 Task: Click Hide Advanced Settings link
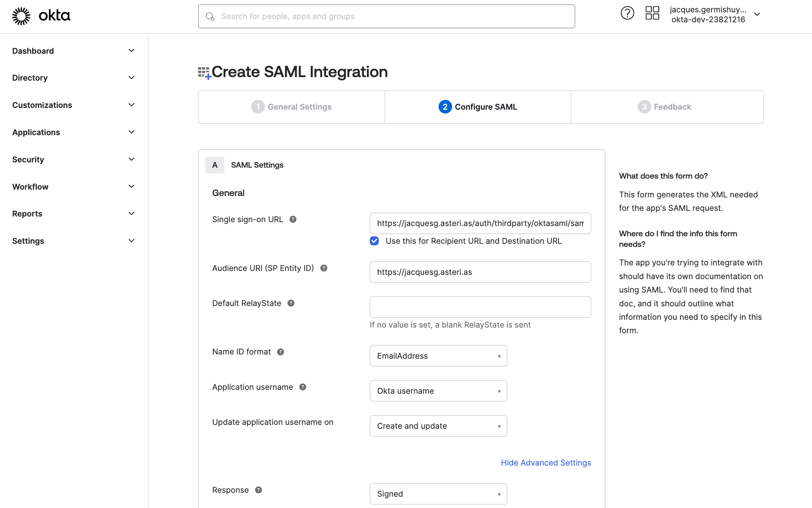[x=546, y=463]
